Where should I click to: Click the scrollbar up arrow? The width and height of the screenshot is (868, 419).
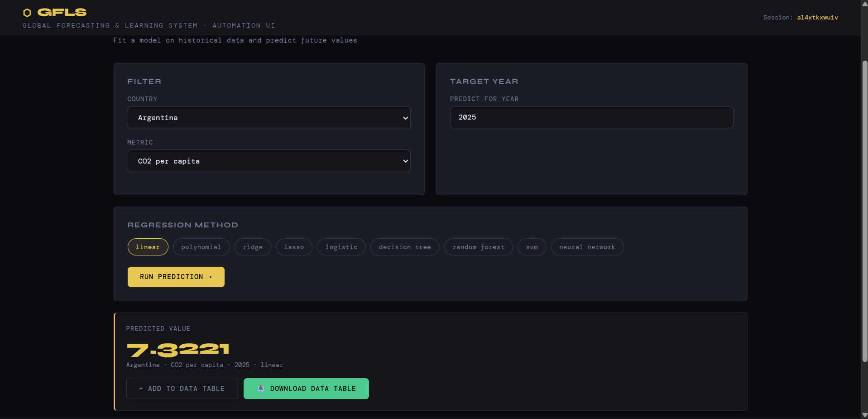point(865,4)
